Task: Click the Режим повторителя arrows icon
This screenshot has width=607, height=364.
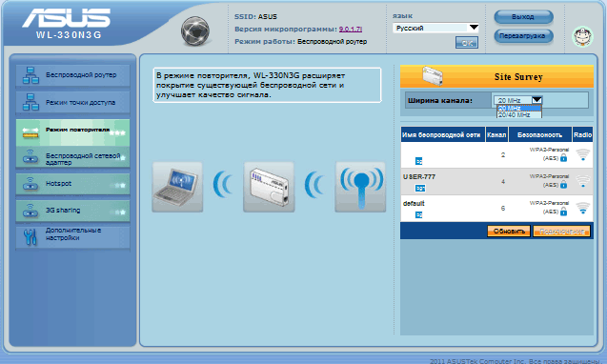Action: (x=30, y=132)
